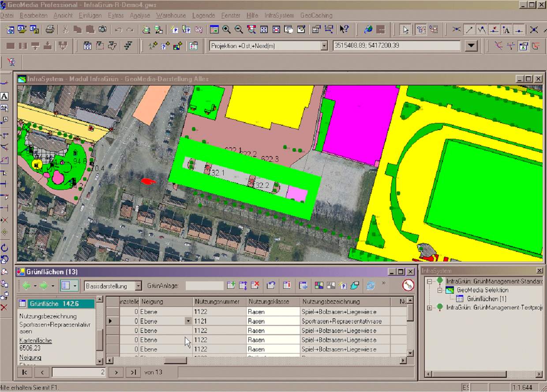
Task: Go to the next record button
Action: [116, 372]
